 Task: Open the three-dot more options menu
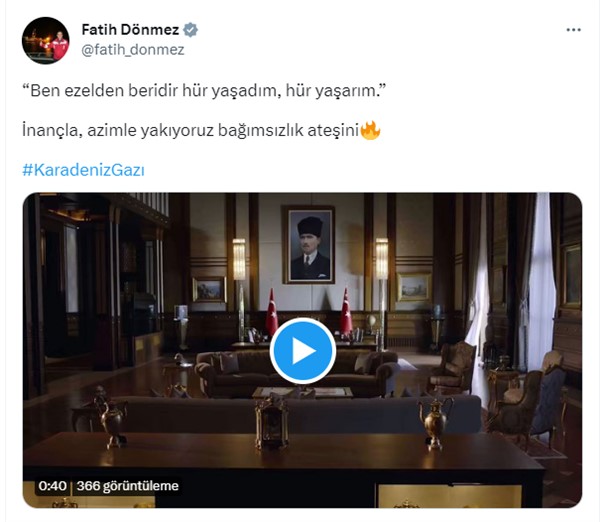[573, 30]
